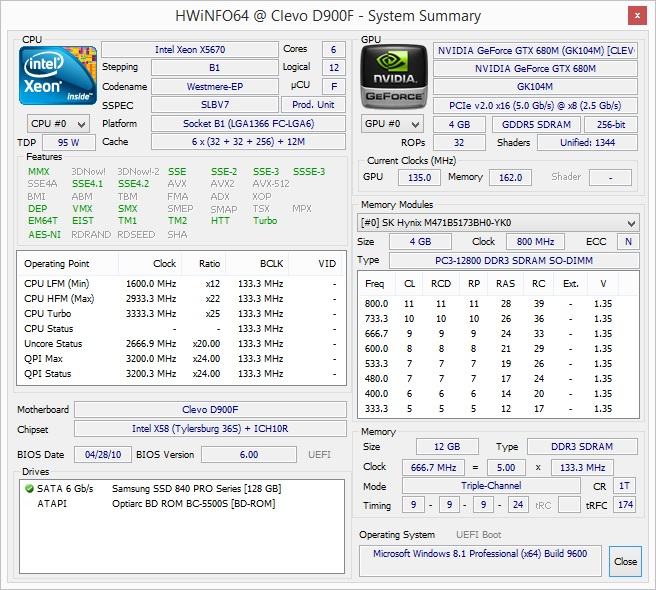Click the Close button
This screenshot has height=590, width=656.
pos(625,562)
